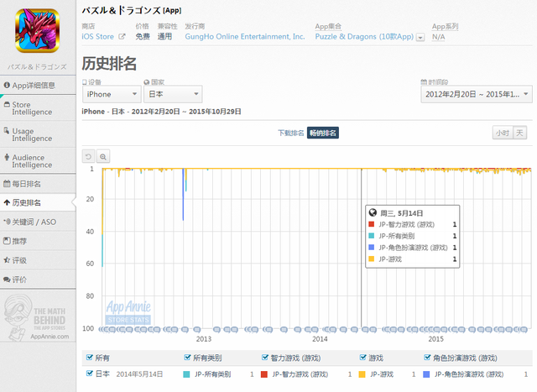Open the iOS Store external link icon

pos(122,36)
